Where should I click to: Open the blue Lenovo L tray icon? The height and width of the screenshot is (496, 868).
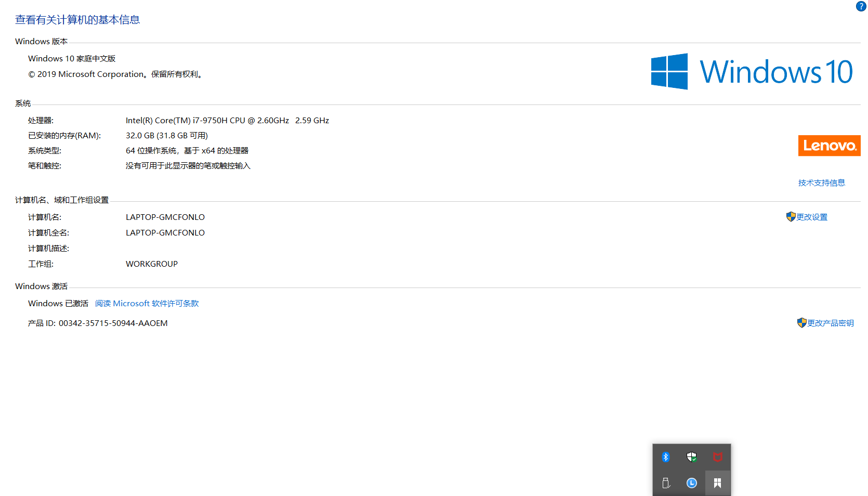692,483
